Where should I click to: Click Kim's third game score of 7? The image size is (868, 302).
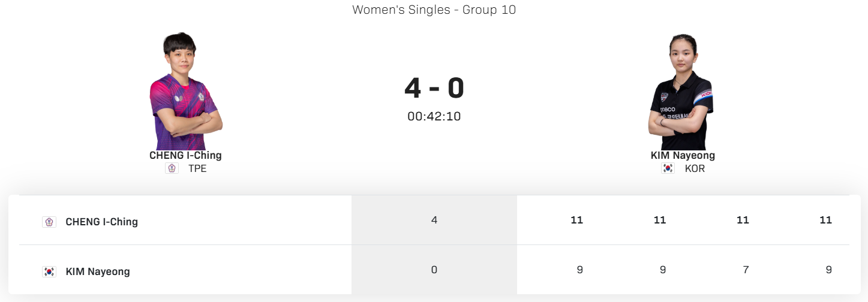[x=746, y=270]
